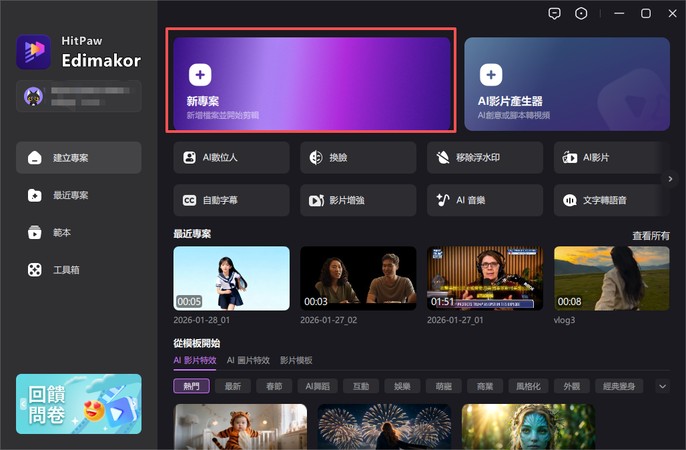Screen dimensions: 686x450
Task: Collapse the feedback banner with left arrow
Action: tap(23, 404)
